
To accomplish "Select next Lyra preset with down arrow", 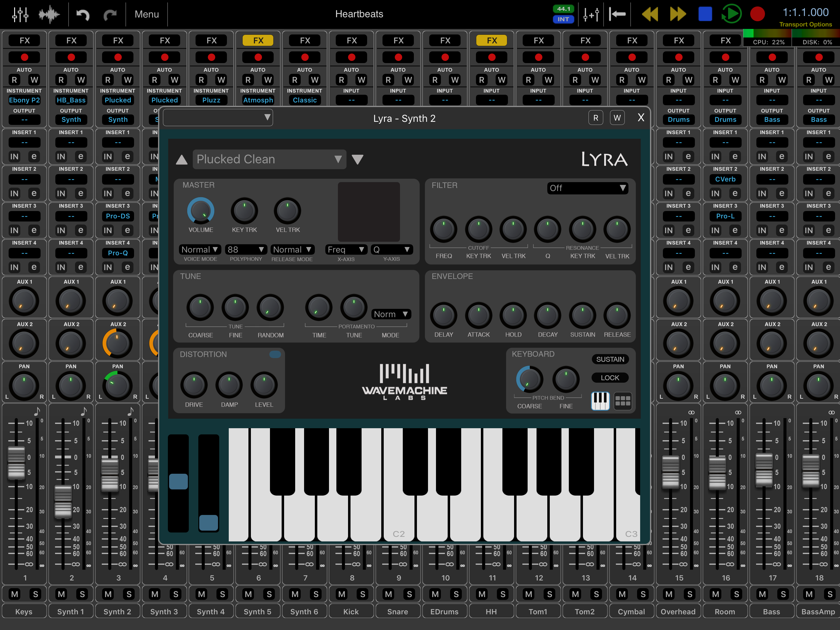I will click(x=357, y=160).
